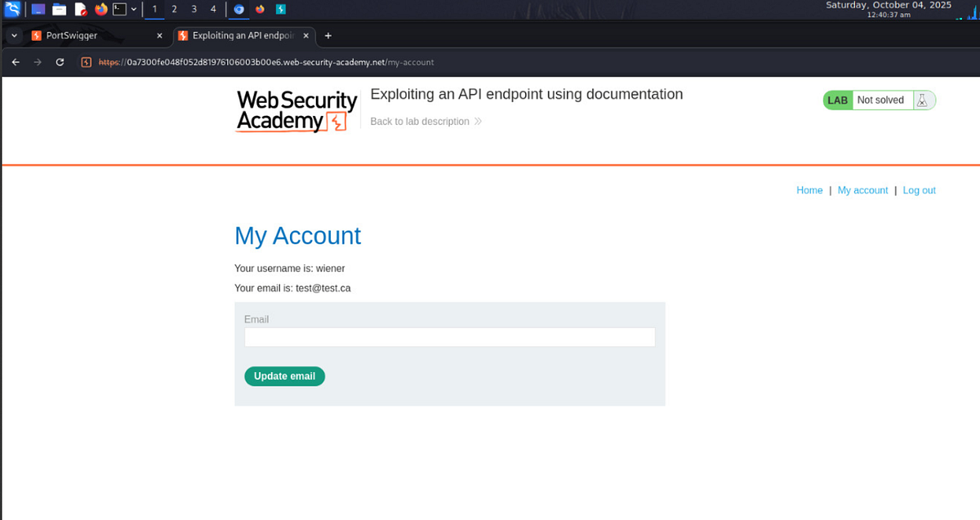The width and height of the screenshot is (980, 520).
Task: Open the Back to lab description link
Action: tap(426, 122)
